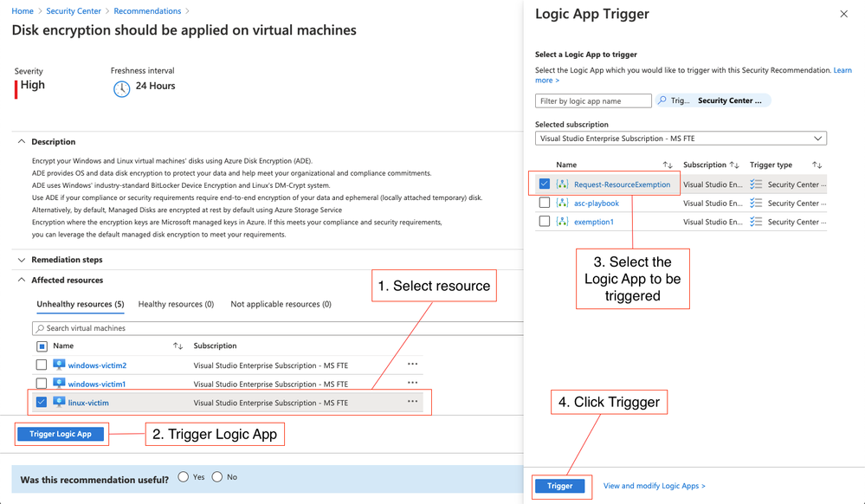
Task: Go to Security Center breadcrumb
Action: (74, 11)
